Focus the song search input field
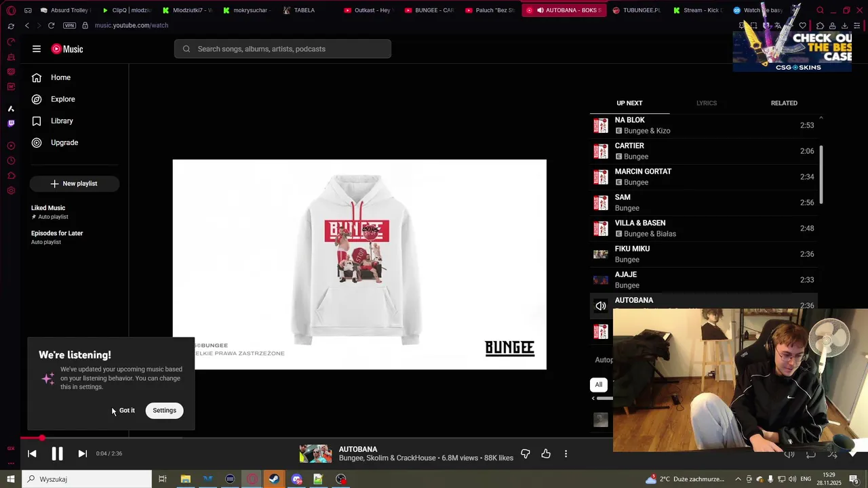868x488 pixels. pyautogui.click(x=283, y=49)
